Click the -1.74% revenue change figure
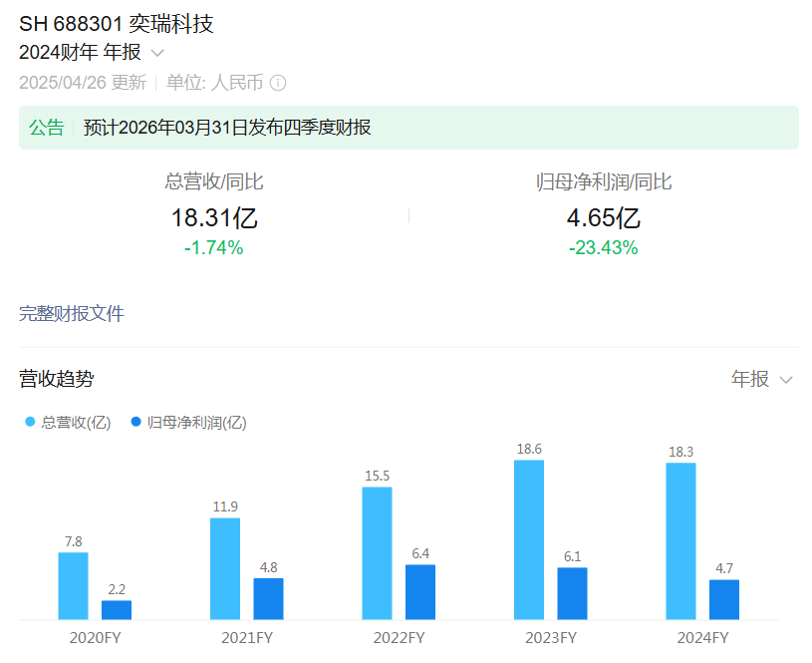 tap(214, 248)
